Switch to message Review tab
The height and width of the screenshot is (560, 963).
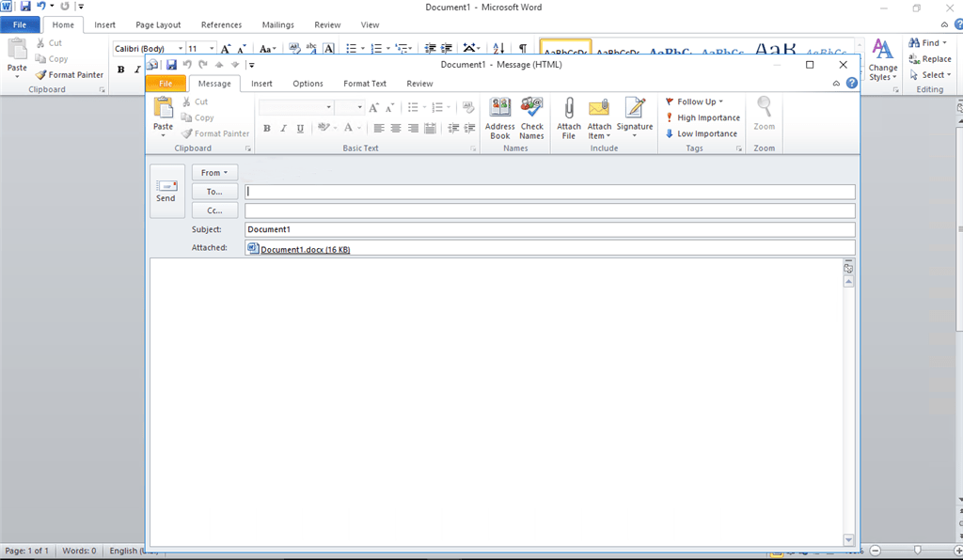click(419, 84)
